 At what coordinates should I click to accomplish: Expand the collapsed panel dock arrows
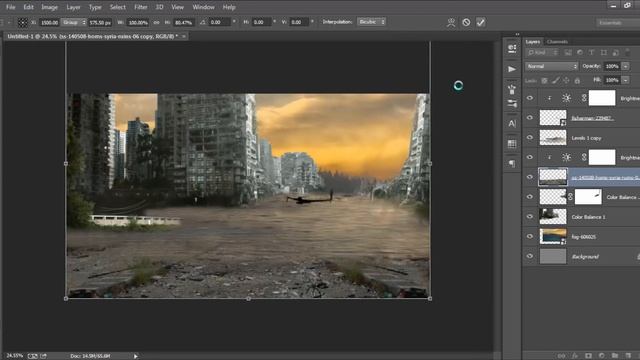point(517,34)
